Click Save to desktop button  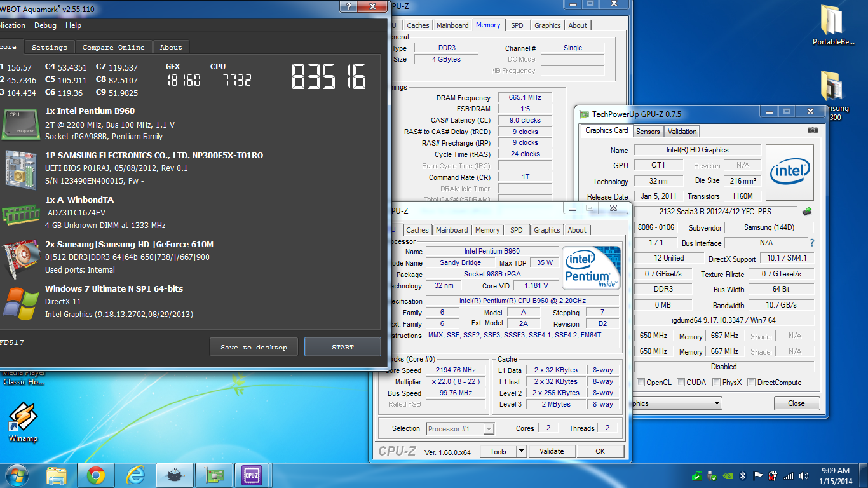point(254,347)
